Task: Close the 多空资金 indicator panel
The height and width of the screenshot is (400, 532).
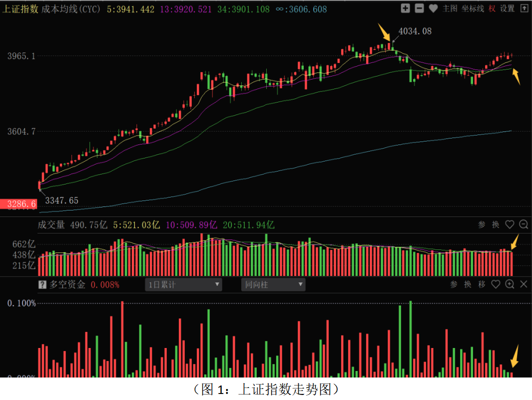Action: pos(524,284)
